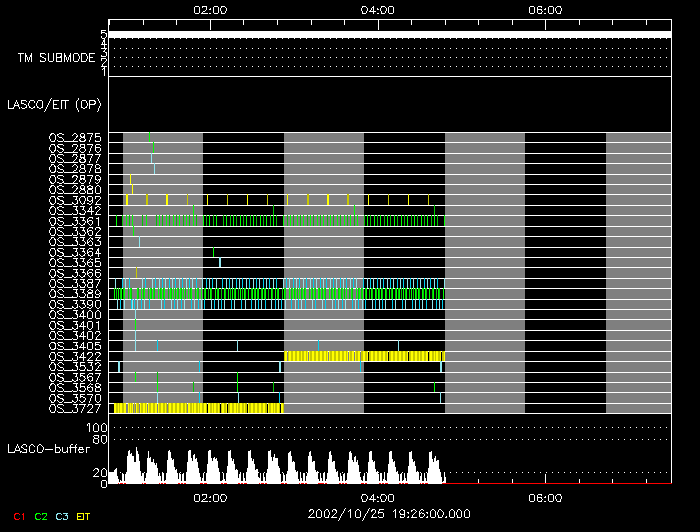Click the 06:00 tick on bottom axis
This screenshot has height=532, width=700.
(x=544, y=496)
